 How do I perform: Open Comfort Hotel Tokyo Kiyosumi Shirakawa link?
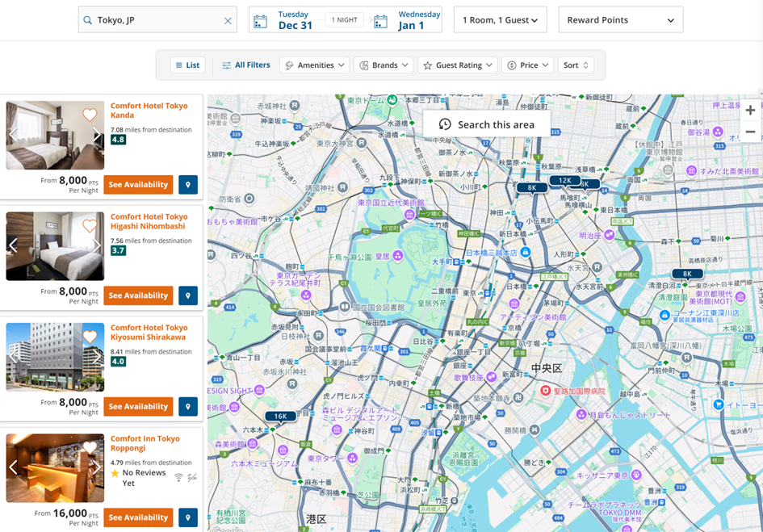[x=149, y=333]
